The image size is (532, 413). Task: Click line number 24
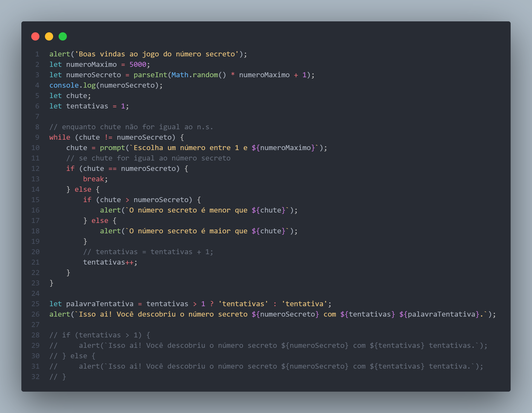(x=35, y=293)
